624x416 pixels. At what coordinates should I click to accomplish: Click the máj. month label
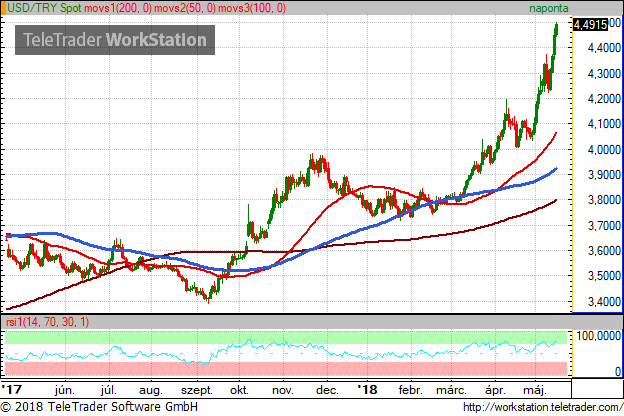[534, 391]
